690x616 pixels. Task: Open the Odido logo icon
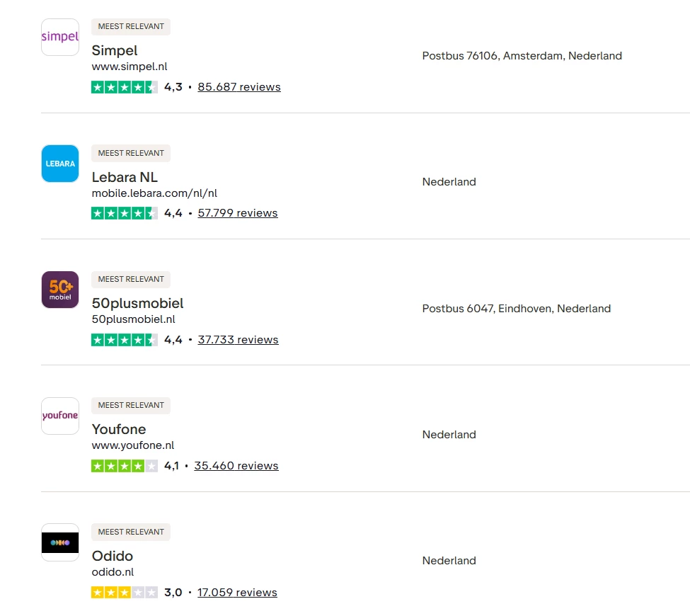pos(60,542)
